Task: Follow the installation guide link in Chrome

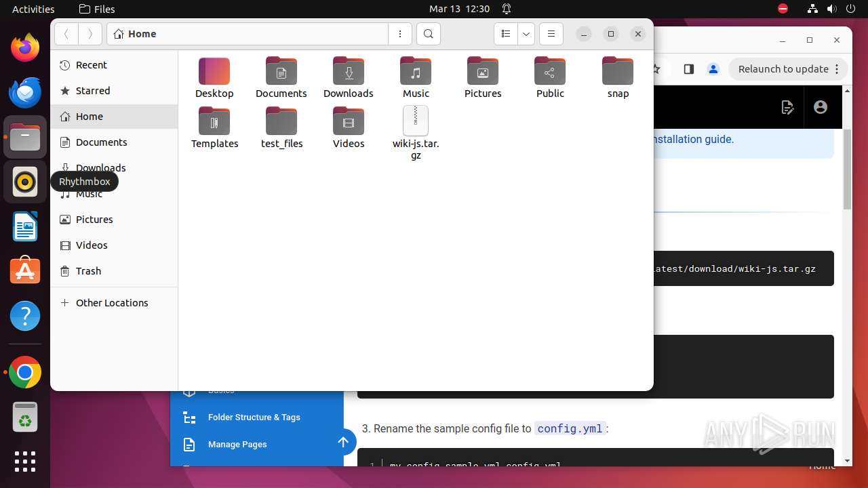Action: 692,140
